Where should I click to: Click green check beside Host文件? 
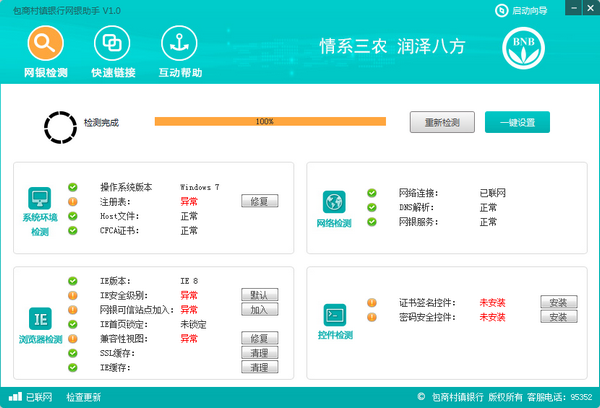click(73, 216)
